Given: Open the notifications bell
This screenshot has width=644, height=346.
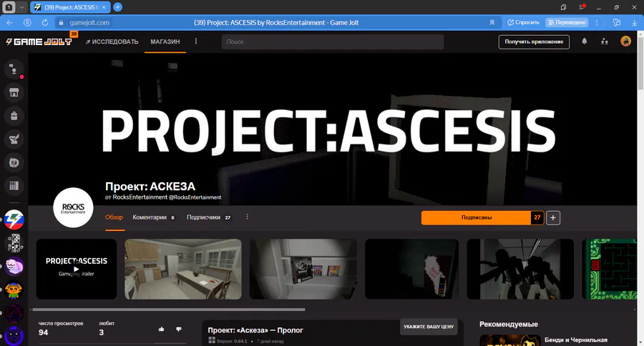Looking at the screenshot, I should [x=584, y=41].
